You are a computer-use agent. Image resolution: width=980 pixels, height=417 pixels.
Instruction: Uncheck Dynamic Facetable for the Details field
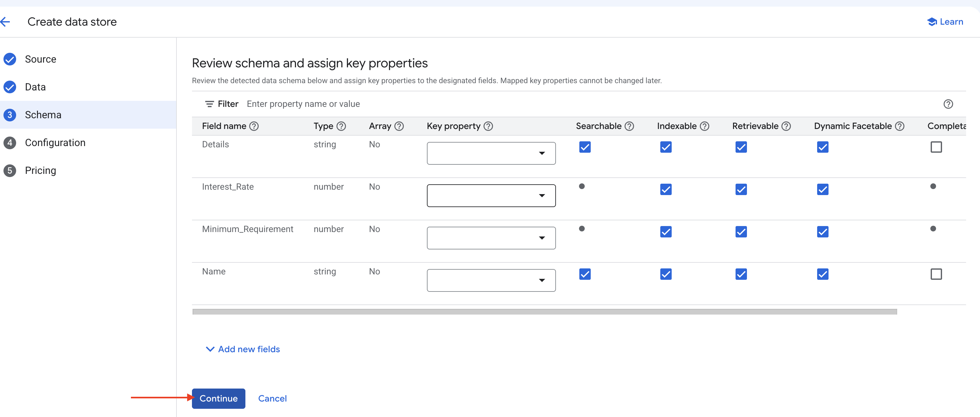(822, 147)
